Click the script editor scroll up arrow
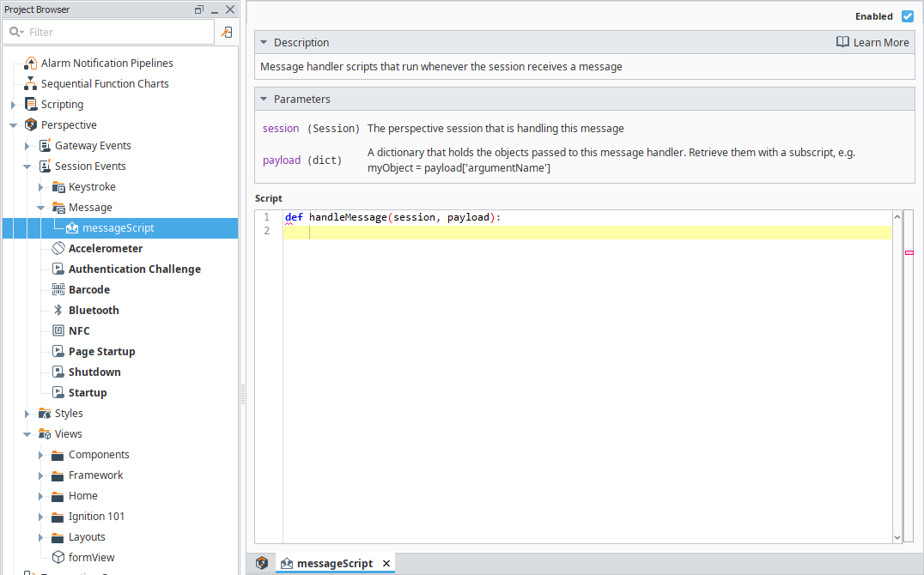The image size is (924, 575). click(897, 217)
